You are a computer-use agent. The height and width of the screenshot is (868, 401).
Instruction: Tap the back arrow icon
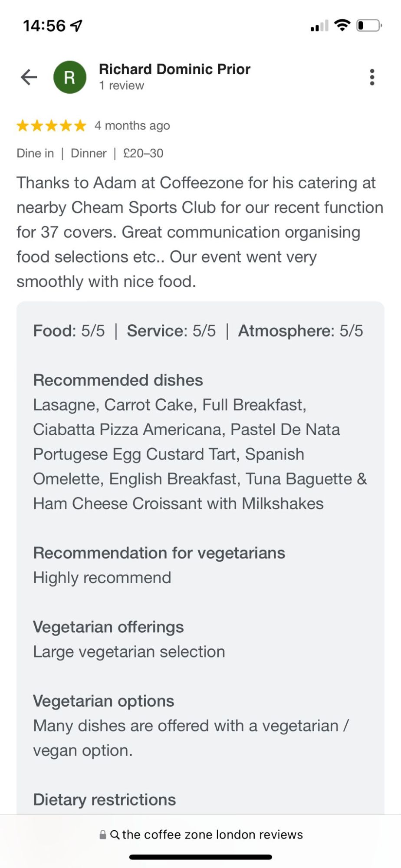(x=29, y=77)
